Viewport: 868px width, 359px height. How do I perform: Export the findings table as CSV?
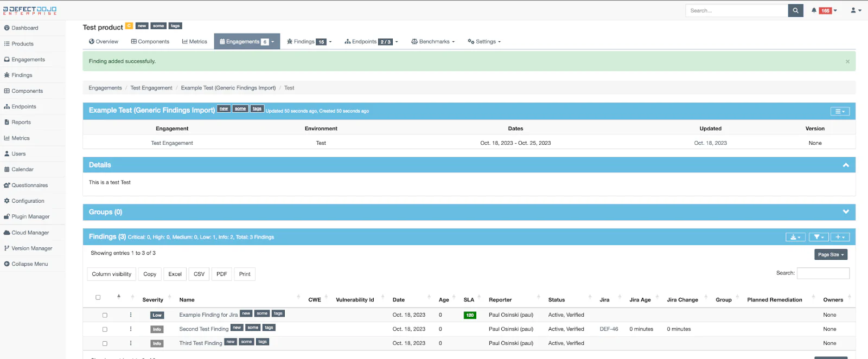(199, 274)
